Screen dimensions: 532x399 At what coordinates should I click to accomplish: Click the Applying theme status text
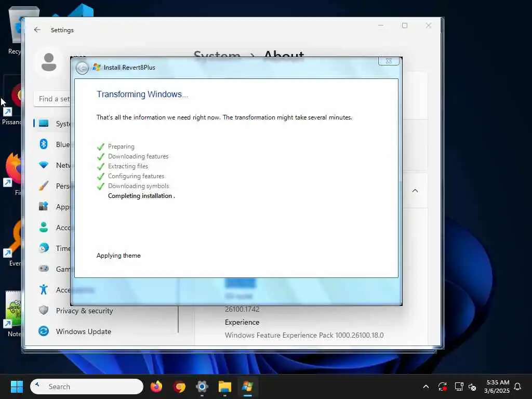[118, 256]
